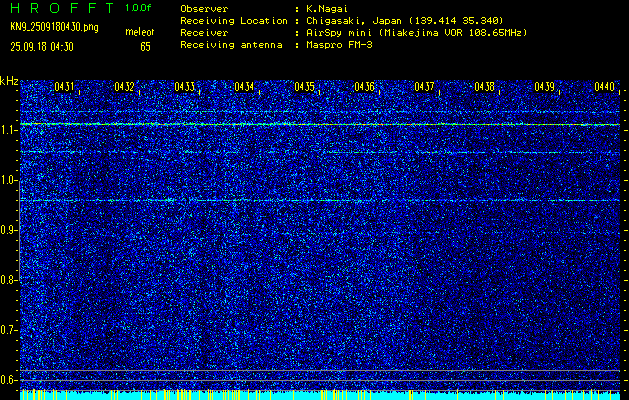
Task: Click the 0433 time marker
Action: pyautogui.click(x=184, y=87)
